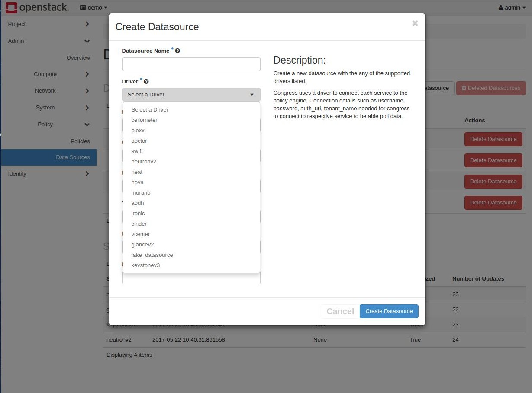Image resolution: width=532 pixels, height=393 pixels.
Task: Click the first Delete Datasource button
Action: coord(493,139)
